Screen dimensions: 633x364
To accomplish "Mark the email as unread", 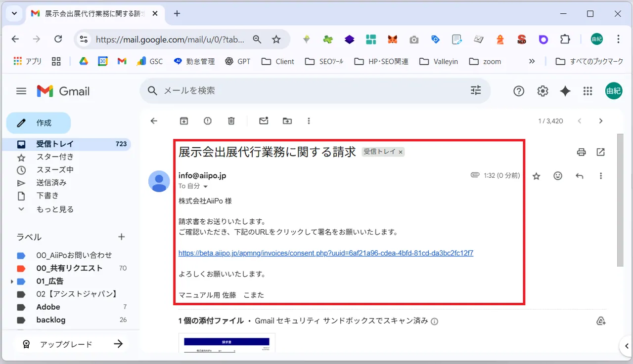I will point(264,121).
